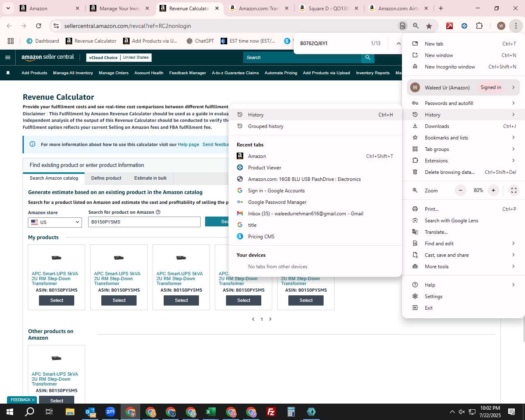Open Feedback Manager navigation link
The image size is (525, 420).
(x=187, y=73)
